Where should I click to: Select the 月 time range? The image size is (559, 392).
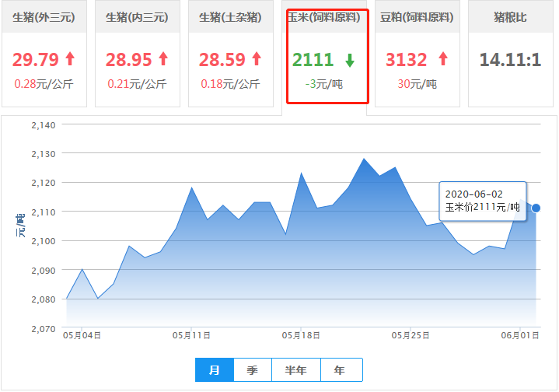point(214,370)
